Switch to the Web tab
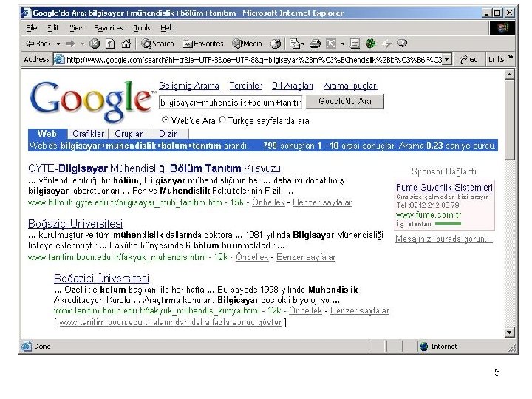Screen dimensions: 532x399 [x=47, y=134]
